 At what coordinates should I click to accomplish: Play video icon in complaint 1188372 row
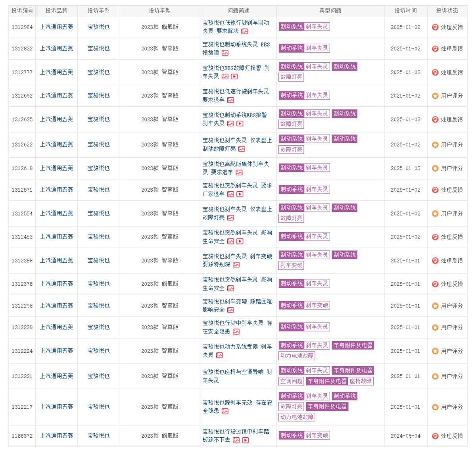tap(246, 440)
